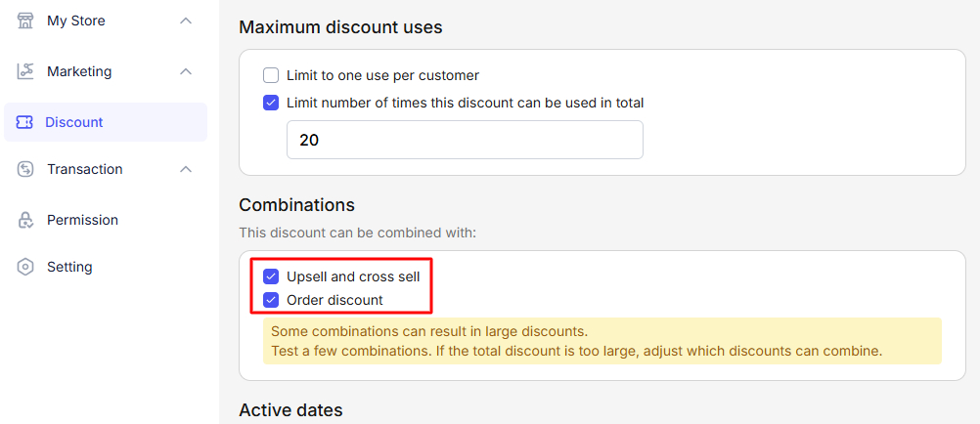This screenshot has height=424, width=980.
Task: Click the Marketing chart icon
Action: (25, 71)
